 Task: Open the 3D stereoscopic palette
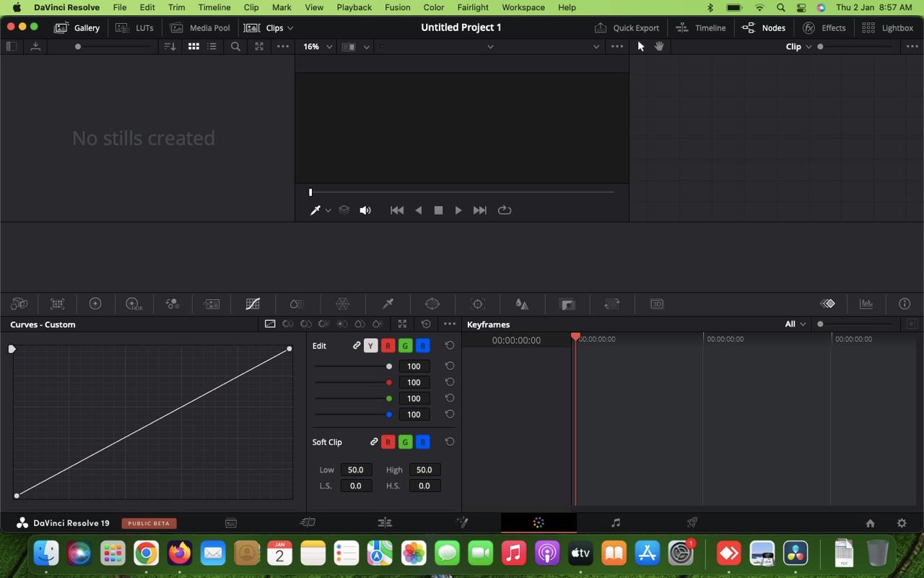(657, 304)
